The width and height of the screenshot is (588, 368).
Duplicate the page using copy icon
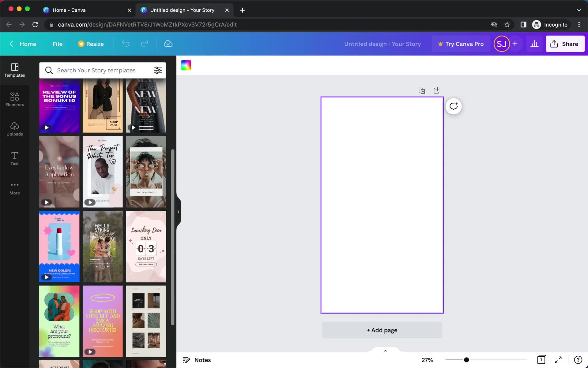coord(422,91)
